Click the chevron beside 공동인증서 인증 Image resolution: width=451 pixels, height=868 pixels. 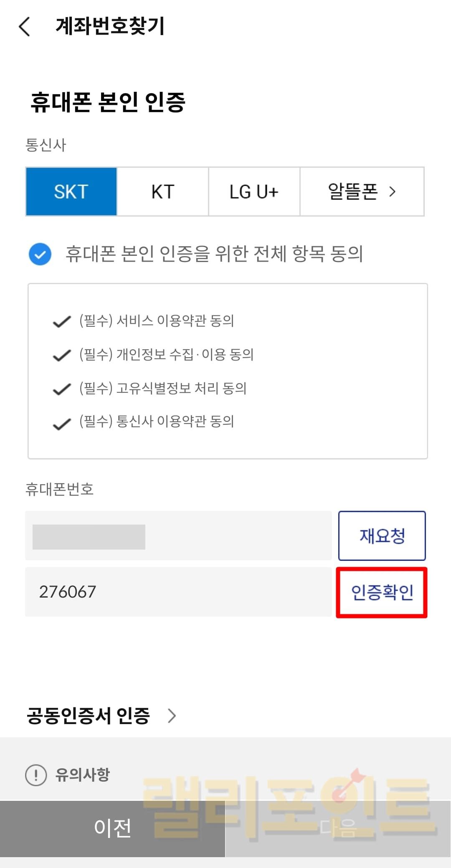point(172,716)
